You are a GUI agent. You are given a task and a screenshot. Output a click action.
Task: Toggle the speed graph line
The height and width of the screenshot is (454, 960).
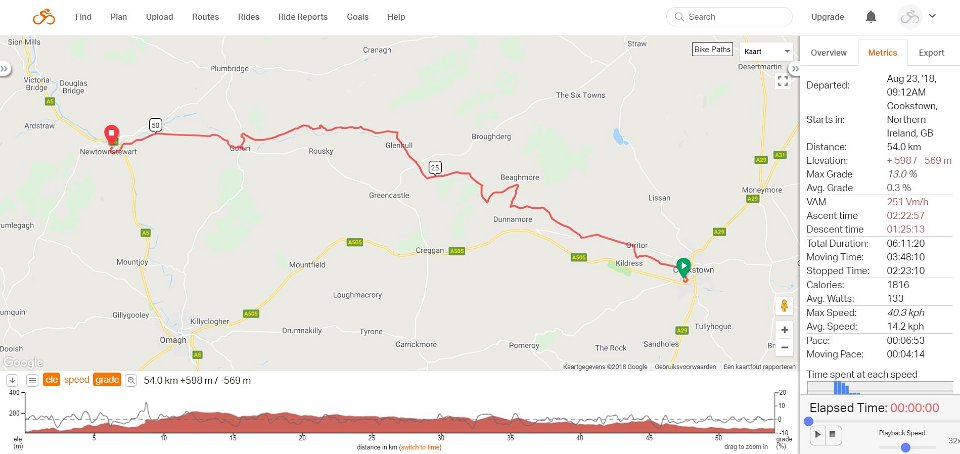(x=77, y=380)
